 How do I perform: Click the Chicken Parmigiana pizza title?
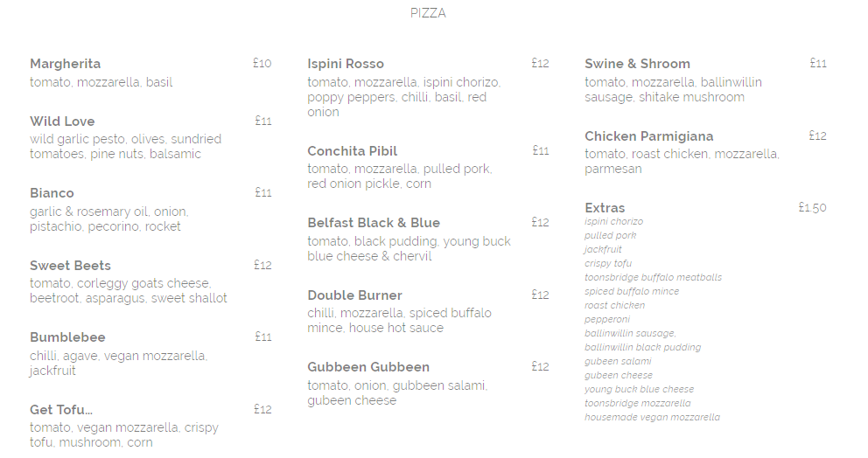click(648, 136)
